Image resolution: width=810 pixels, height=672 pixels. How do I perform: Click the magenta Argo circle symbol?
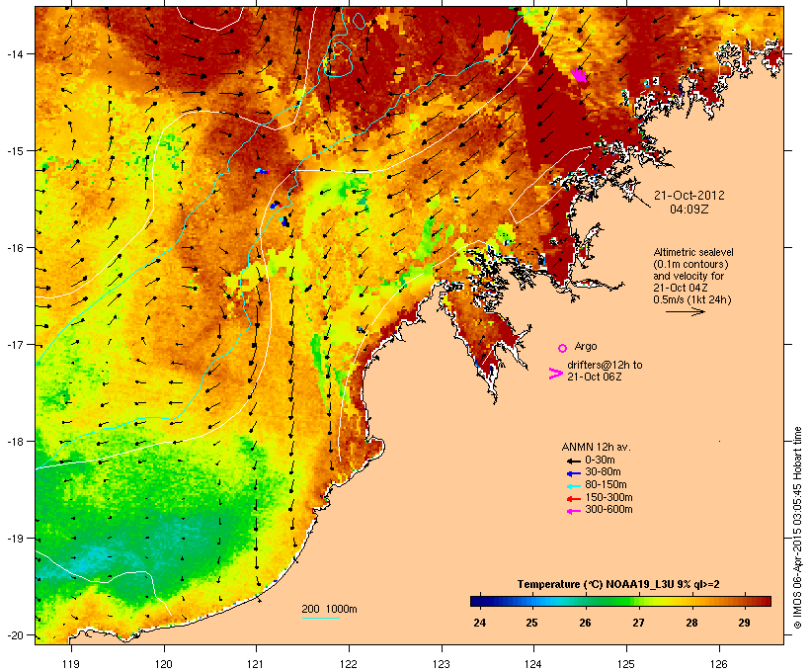coord(563,348)
